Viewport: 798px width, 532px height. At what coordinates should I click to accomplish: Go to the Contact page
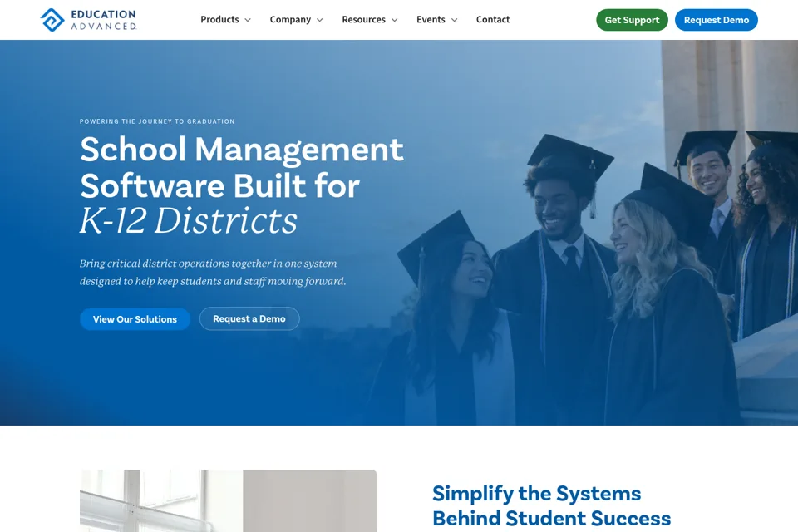point(493,20)
